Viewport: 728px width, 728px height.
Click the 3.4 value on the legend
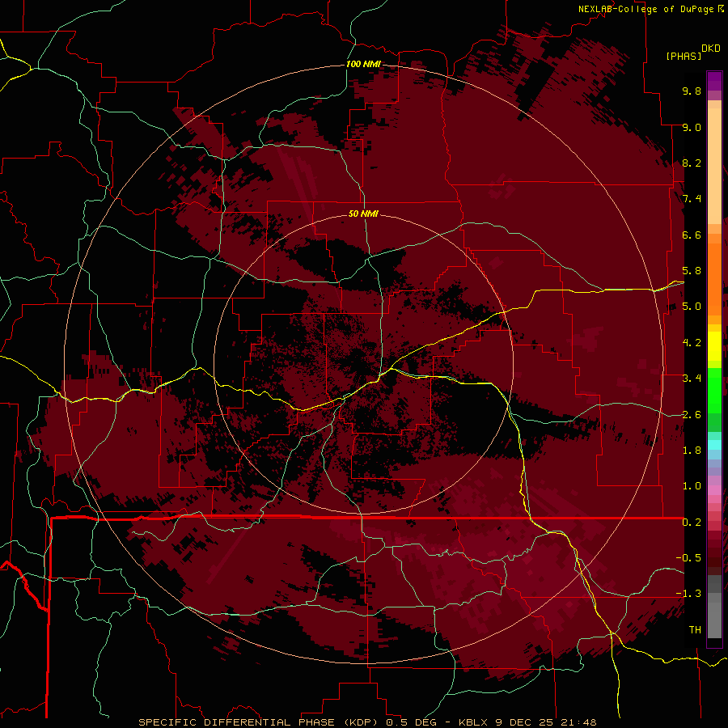[x=692, y=379]
